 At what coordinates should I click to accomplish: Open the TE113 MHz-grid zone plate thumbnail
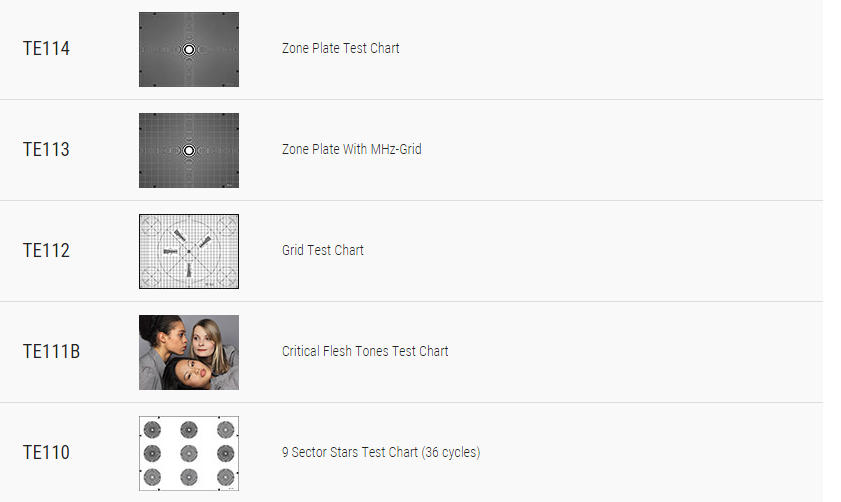(x=189, y=150)
